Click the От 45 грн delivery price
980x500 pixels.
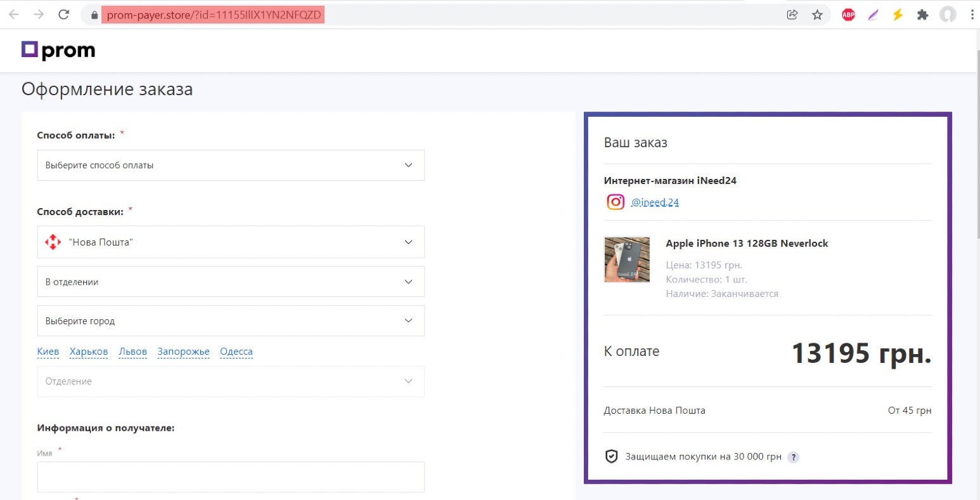click(910, 411)
